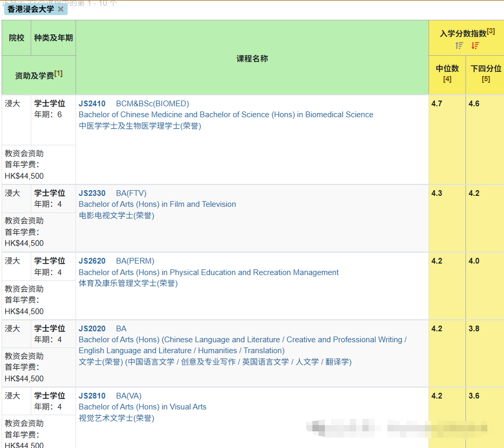Open the JS2620 programme code link

click(92, 261)
